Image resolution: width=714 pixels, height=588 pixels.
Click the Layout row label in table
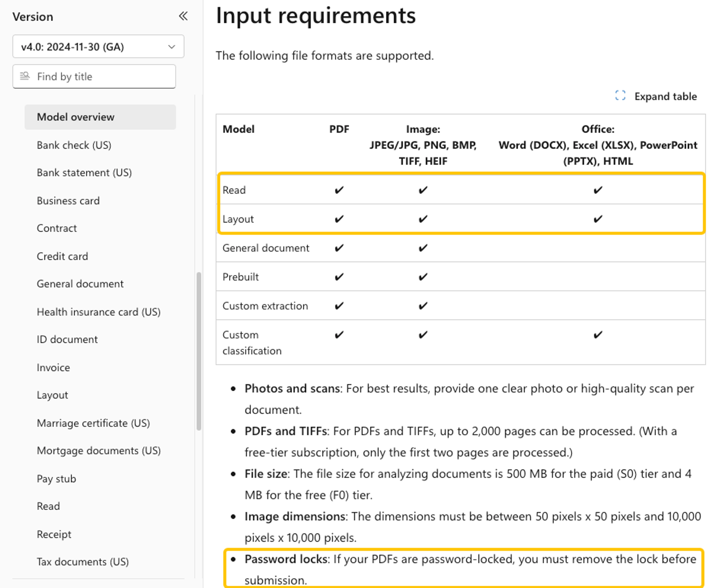(238, 219)
